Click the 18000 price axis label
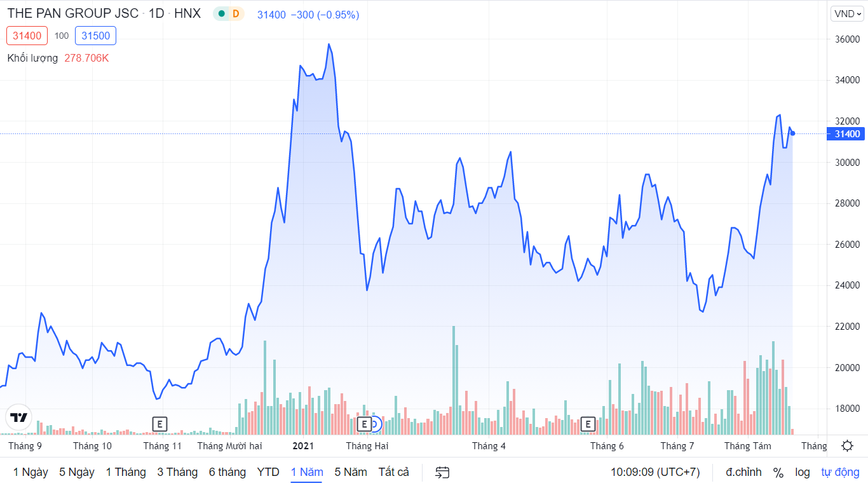 coord(847,409)
